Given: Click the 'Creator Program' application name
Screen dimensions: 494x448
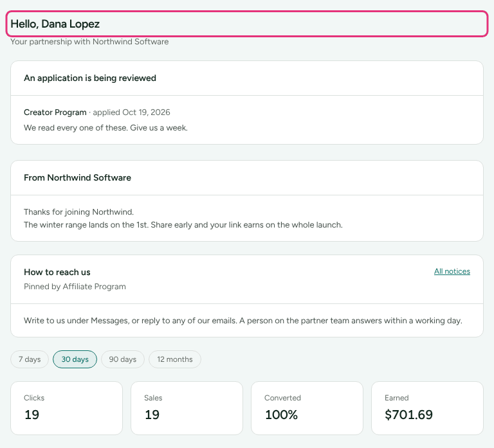Looking at the screenshot, I should click(x=55, y=112).
